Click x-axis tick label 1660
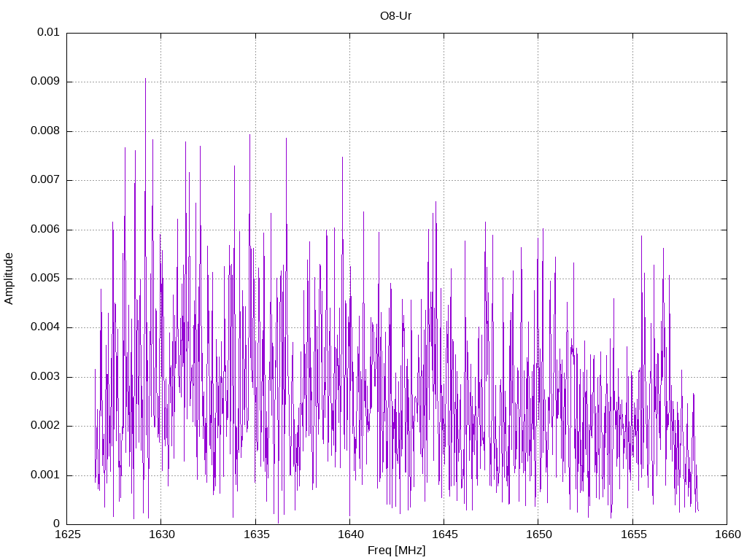This screenshot has width=747, height=560. [x=727, y=534]
